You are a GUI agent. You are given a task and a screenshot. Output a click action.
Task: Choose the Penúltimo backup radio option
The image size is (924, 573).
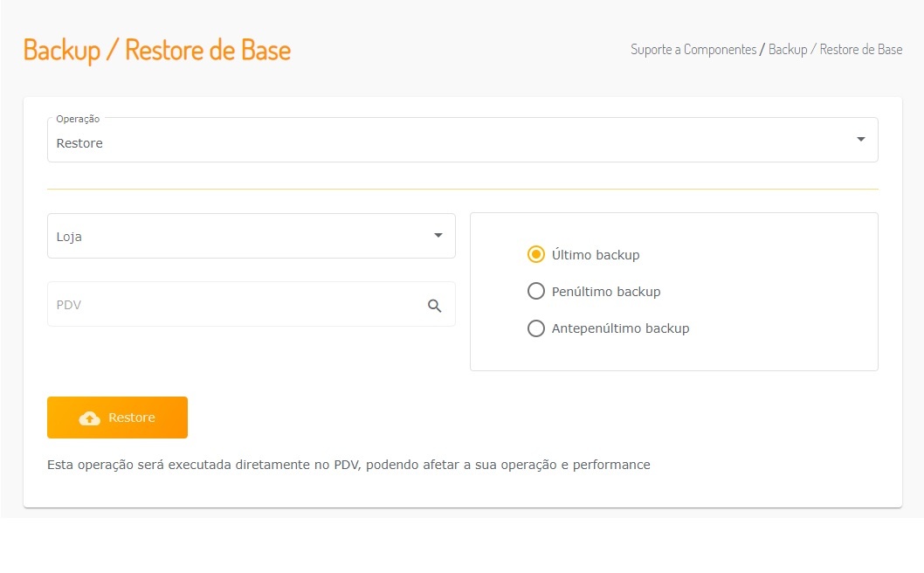point(536,292)
